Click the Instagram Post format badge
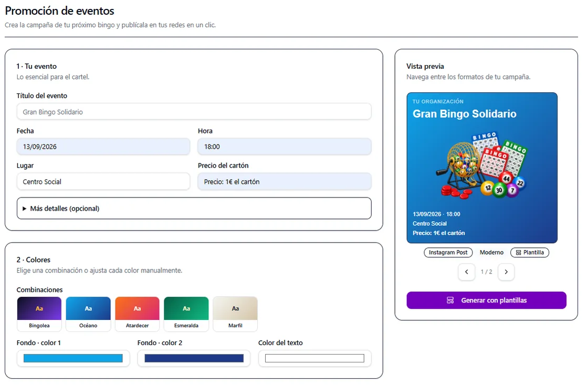Screen dimensions: 588x385 448,253
